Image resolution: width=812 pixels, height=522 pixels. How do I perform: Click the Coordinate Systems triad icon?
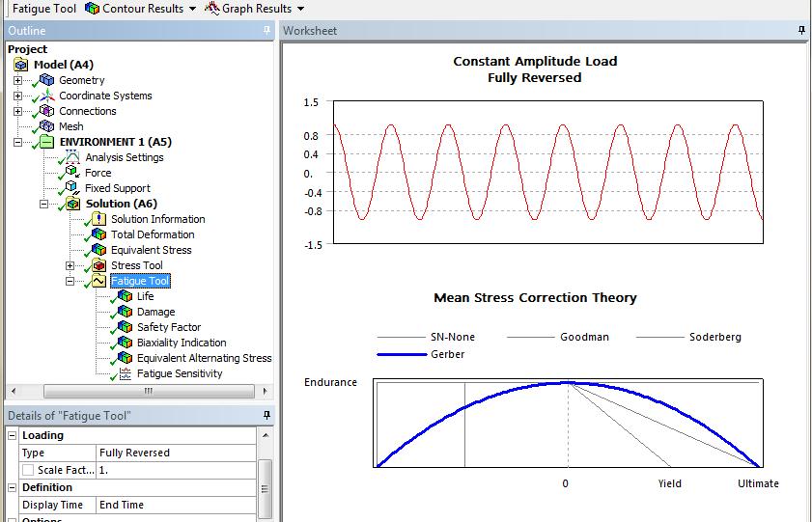[47, 96]
